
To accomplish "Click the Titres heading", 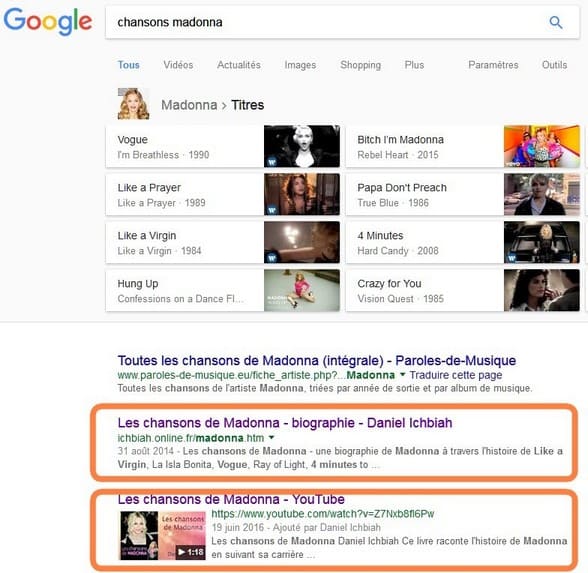I will coord(248,105).
